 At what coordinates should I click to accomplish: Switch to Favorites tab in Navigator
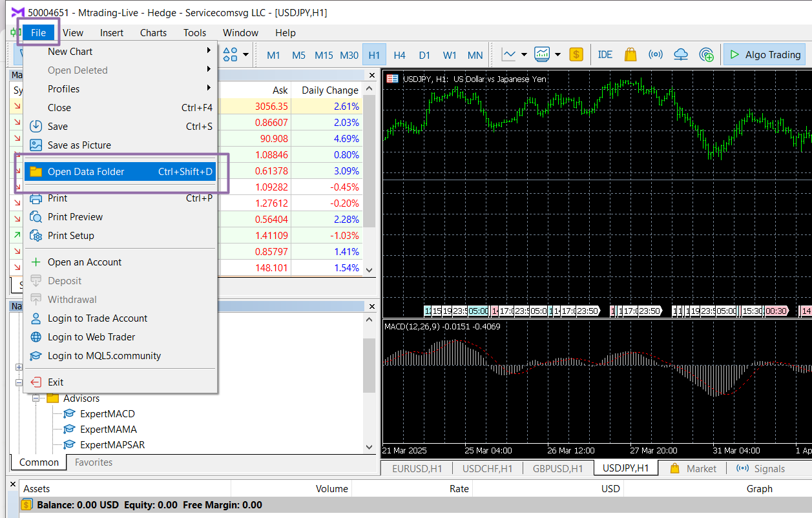[94, 462]
